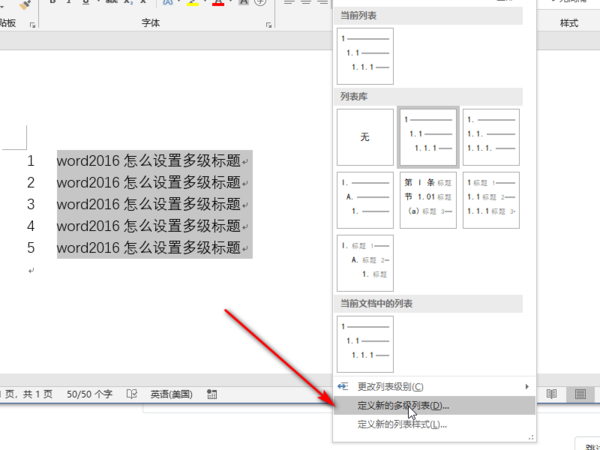Expand the arrow beside 更改列表级别
The height and width of the screenshot is (450, 600).
(x=527, y=386)
